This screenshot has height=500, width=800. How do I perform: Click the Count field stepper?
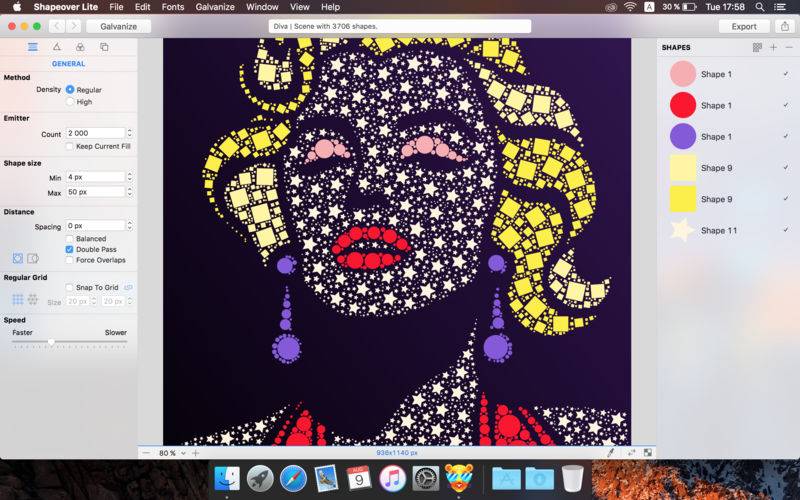coord(130,133)
